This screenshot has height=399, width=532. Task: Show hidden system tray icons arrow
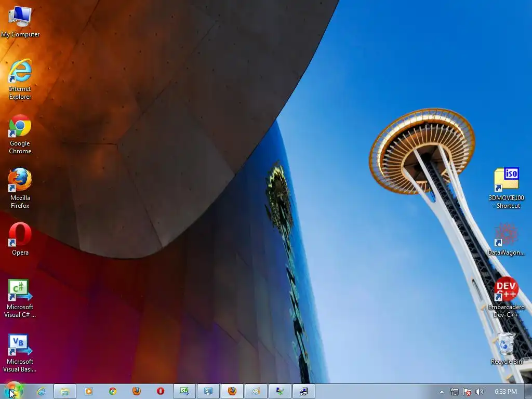point(442,392)
